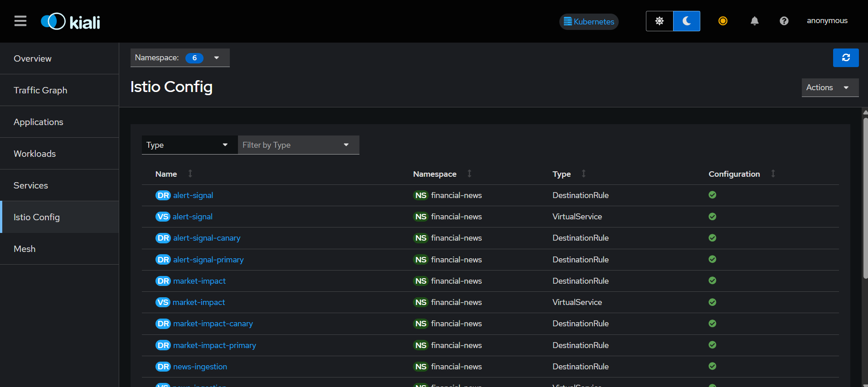Open the notifications bell
Image resolution: width=868 pixels, height=387 pixels.
click(754, 21)
